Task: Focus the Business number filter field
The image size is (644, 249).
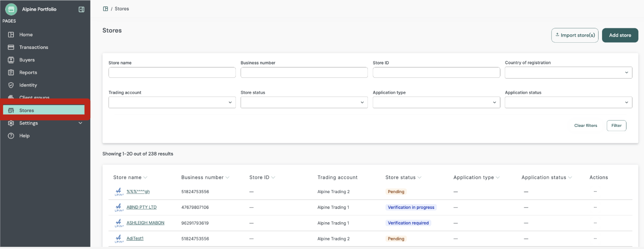Action: click(304, 72)
